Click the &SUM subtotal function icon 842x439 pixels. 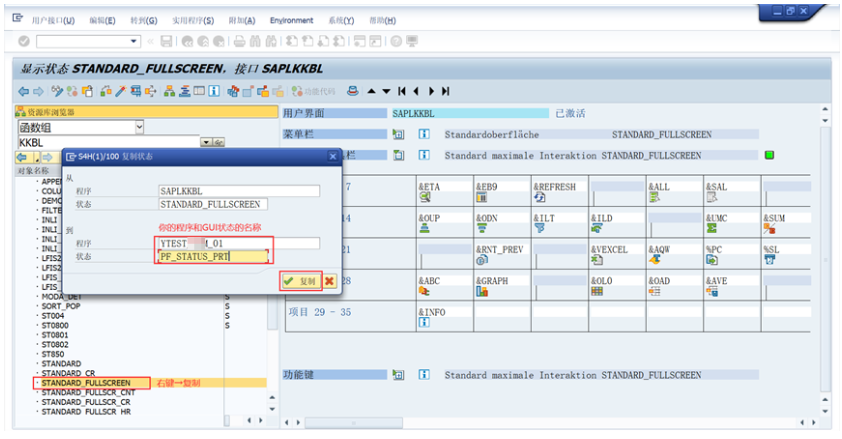point(770,229)
